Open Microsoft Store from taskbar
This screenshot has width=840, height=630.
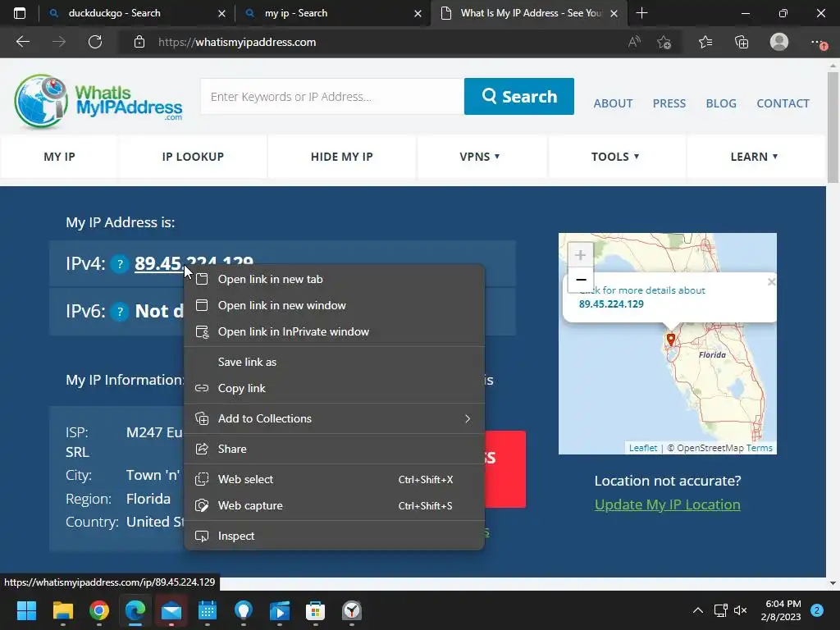pos(315,610)
